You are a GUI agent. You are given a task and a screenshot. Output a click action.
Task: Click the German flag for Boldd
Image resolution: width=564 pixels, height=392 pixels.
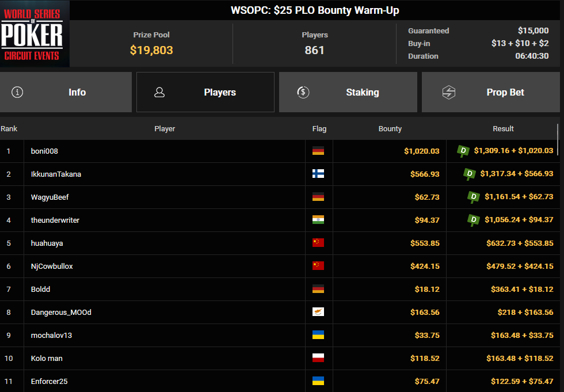[318, 289]
